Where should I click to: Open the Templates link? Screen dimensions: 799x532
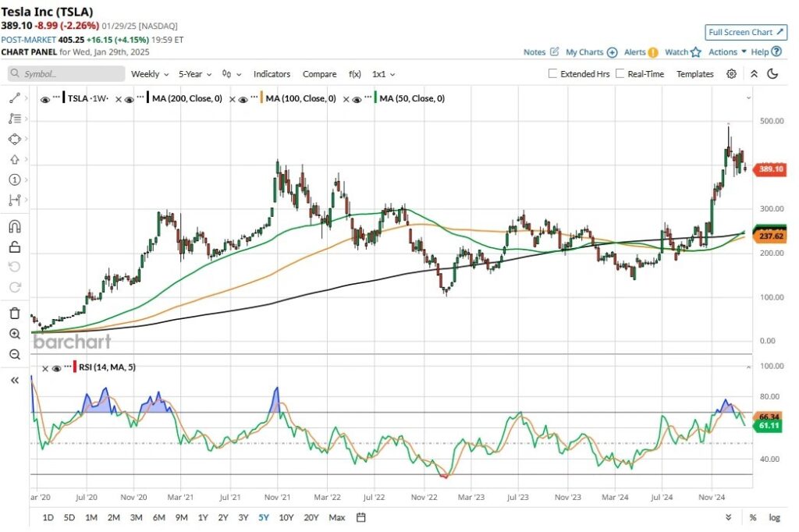pyautogui.click(x=694, y=74)
